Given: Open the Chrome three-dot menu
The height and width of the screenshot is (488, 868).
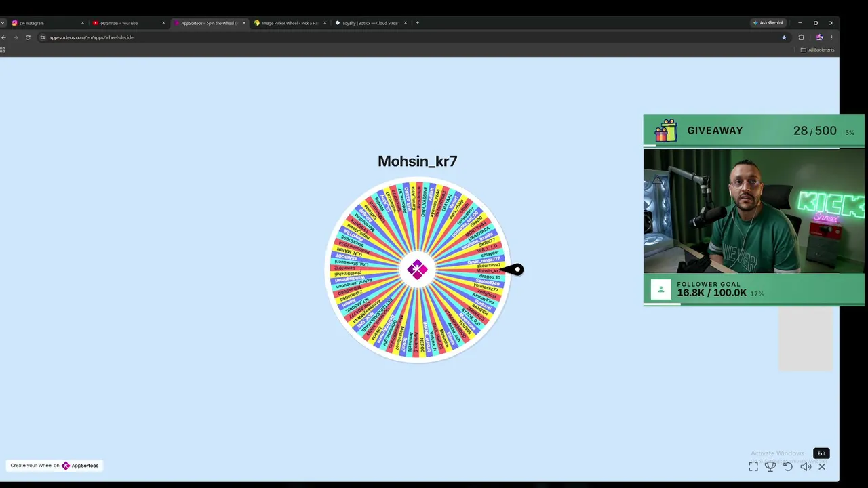Looking at the screenshot, I should [831, 37].
